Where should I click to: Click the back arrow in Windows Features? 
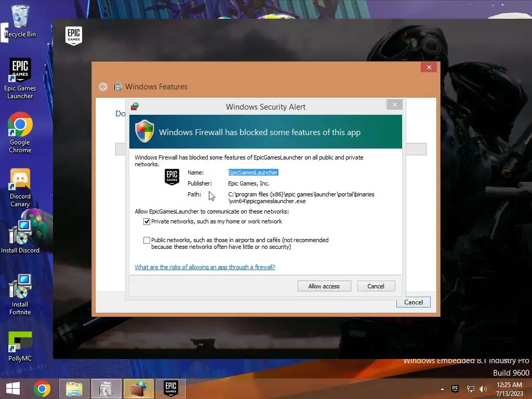[103, 87]
